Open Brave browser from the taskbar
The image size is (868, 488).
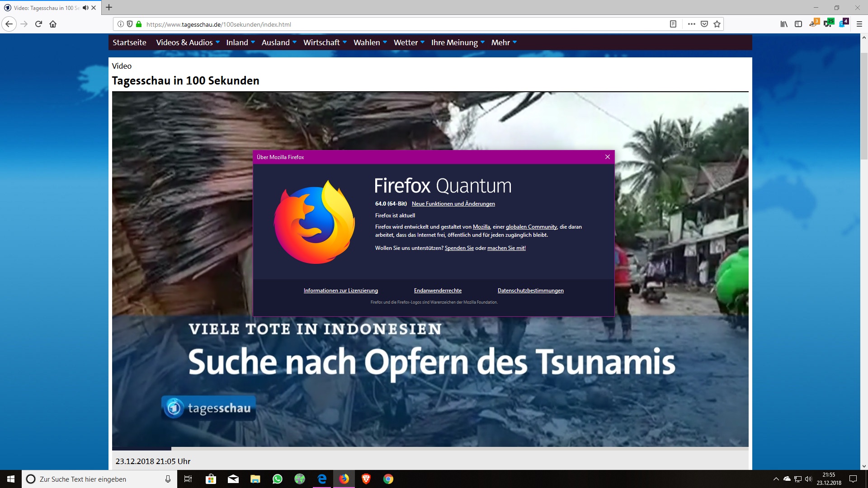366,479
